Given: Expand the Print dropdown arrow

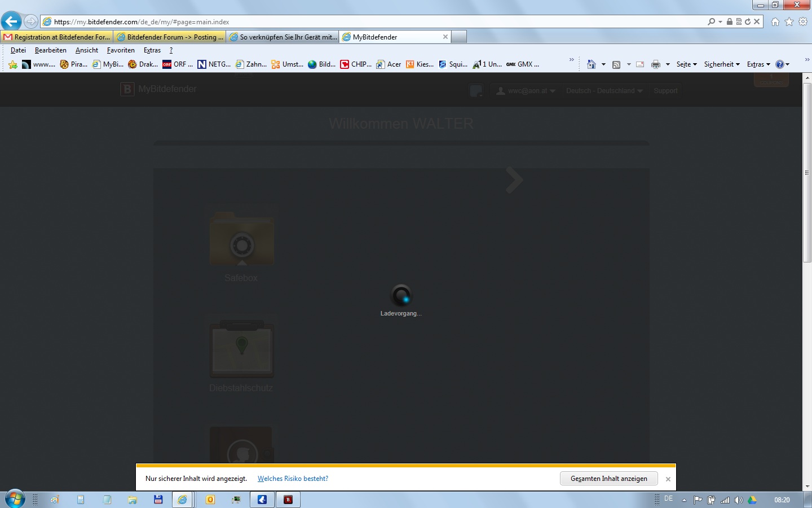Looking at the screenshot, I should pos(668,64).
